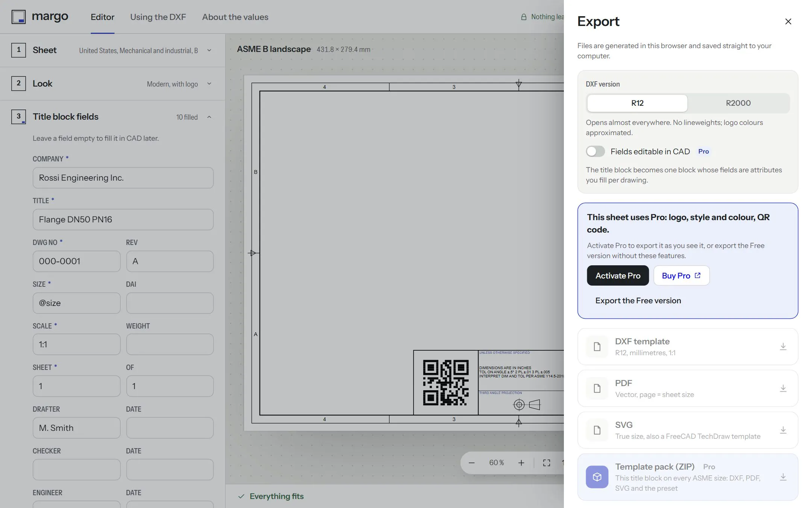Click the Template pack cube icon
The image size is (812, 508).
[x=597, y=477]
